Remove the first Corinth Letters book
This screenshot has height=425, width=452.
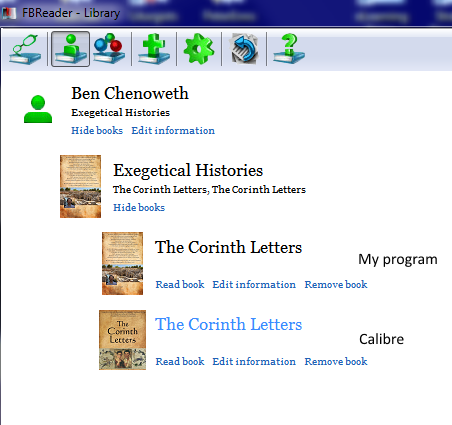tap(336, 284)
